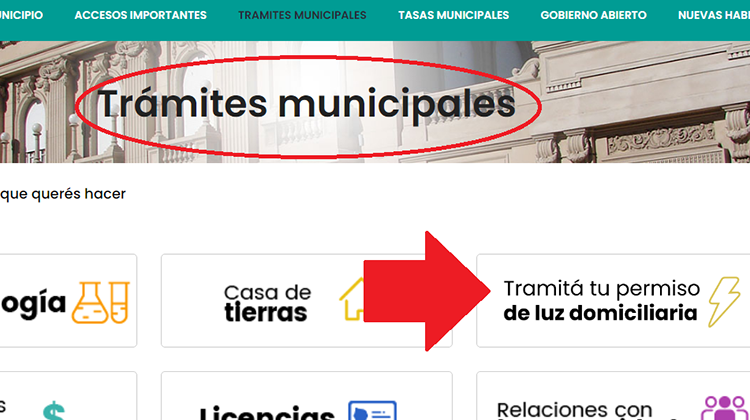Image resolution: width=750 pixels, height=420 pixels.
Task: Open the Nuevas Hab... menu item
Action: point(713,16)
